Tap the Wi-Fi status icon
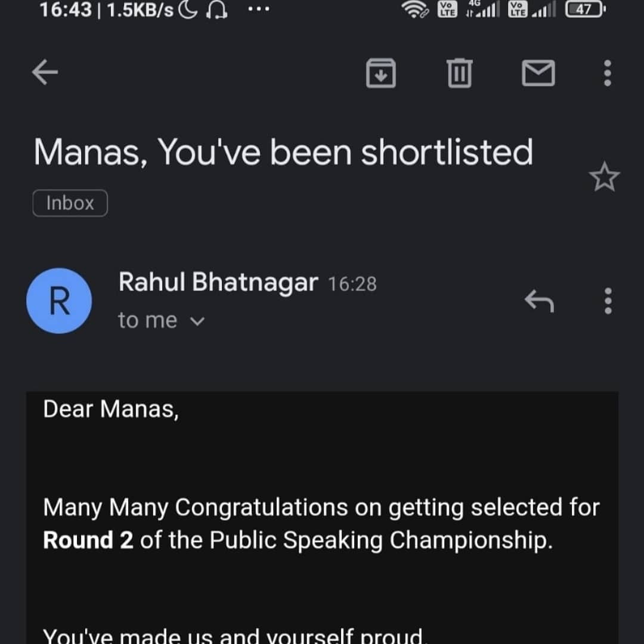The image size is (644, 644). (x=415, y=10)
